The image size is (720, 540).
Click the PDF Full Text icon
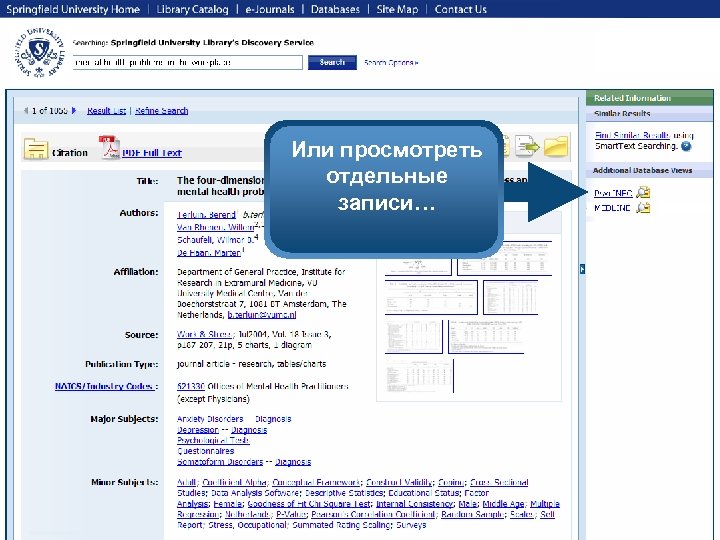click(109, 147)
